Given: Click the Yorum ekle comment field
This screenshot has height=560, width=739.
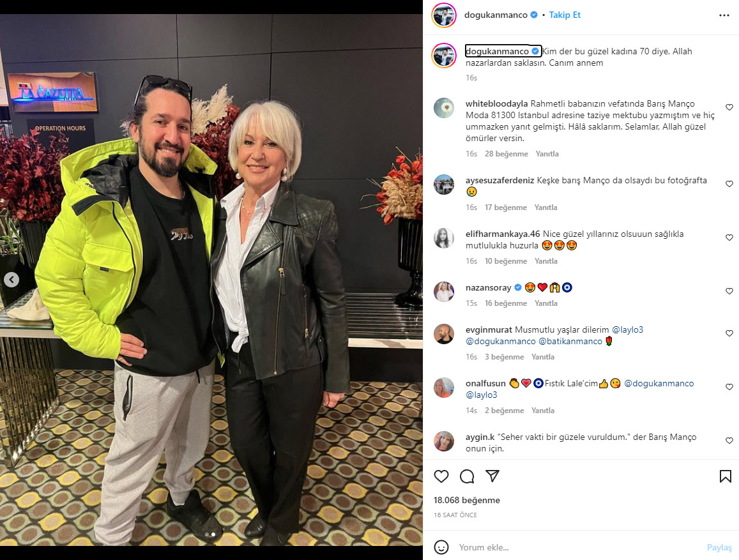Looking at the screenshot, I should [580, 547].
